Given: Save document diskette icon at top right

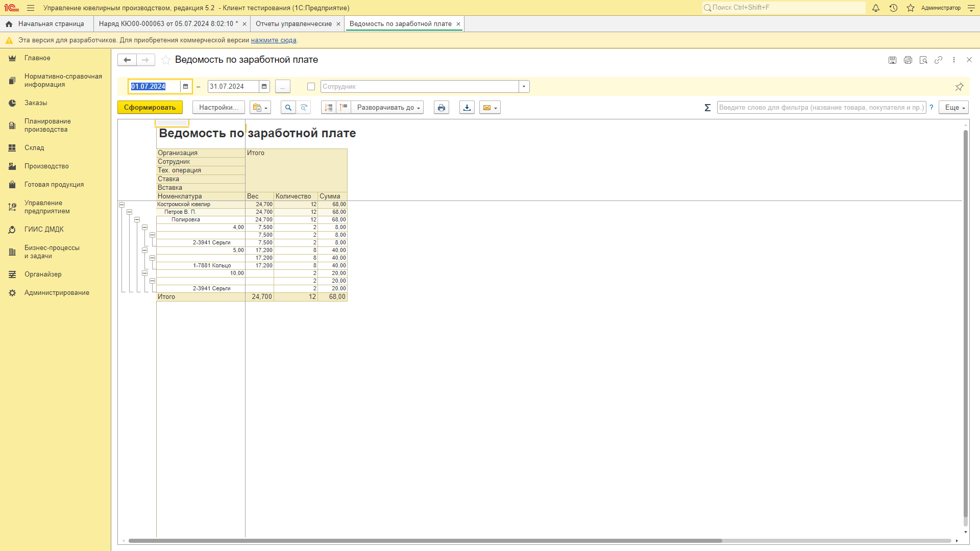Looking at the screenshot, I should tap(892, 60).
